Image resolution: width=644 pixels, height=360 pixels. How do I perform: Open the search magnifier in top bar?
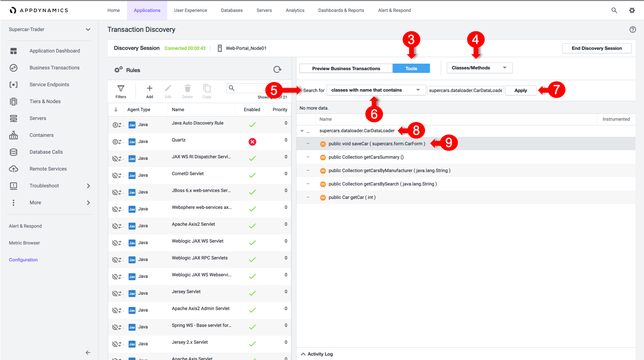[x=614, y=10]
